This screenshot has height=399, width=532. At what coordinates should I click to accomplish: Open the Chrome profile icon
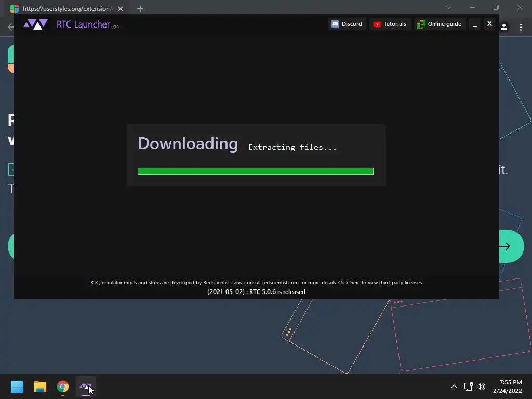tap(504, 27)
